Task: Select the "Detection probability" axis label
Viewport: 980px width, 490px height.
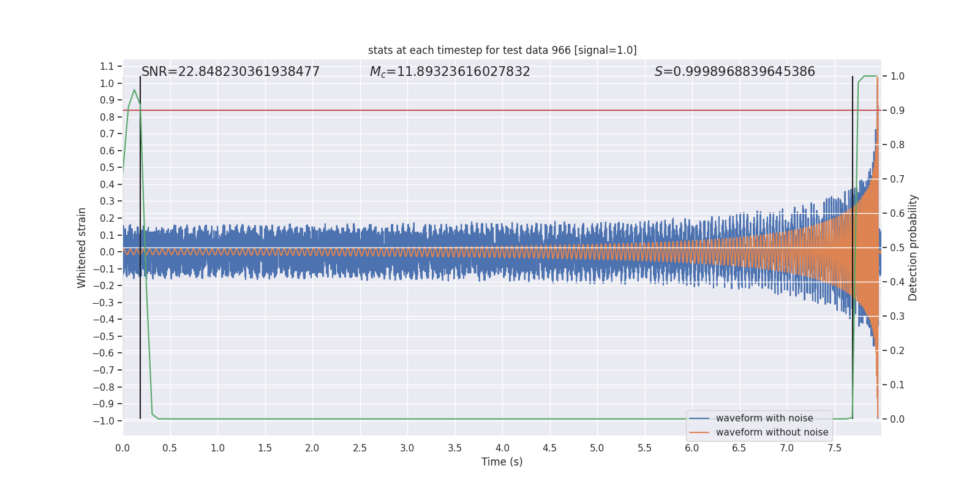Action: click(913, 247)
